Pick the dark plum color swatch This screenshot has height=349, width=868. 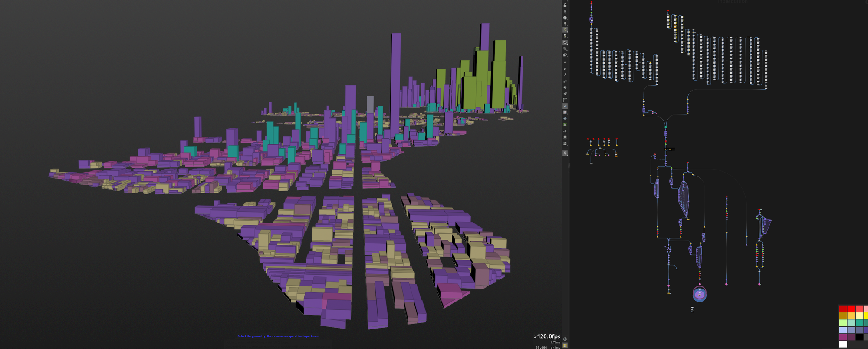pyautogui.click(x=851, y=337)
